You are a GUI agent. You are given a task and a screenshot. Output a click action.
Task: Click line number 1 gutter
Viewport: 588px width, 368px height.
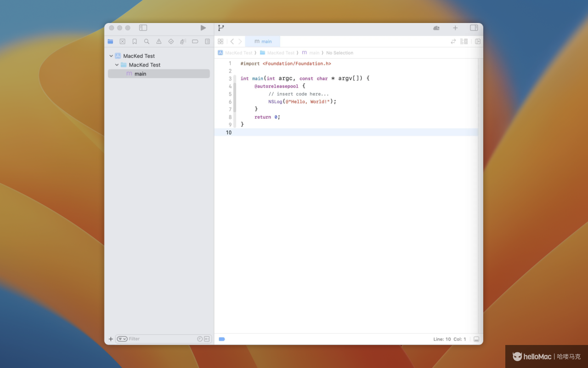[x=230, y=63]
